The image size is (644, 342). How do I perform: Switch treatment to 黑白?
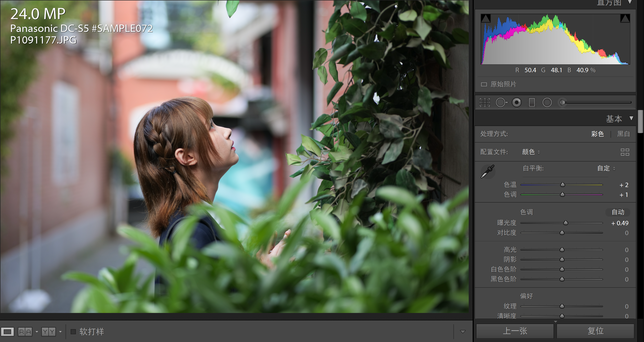623,134
